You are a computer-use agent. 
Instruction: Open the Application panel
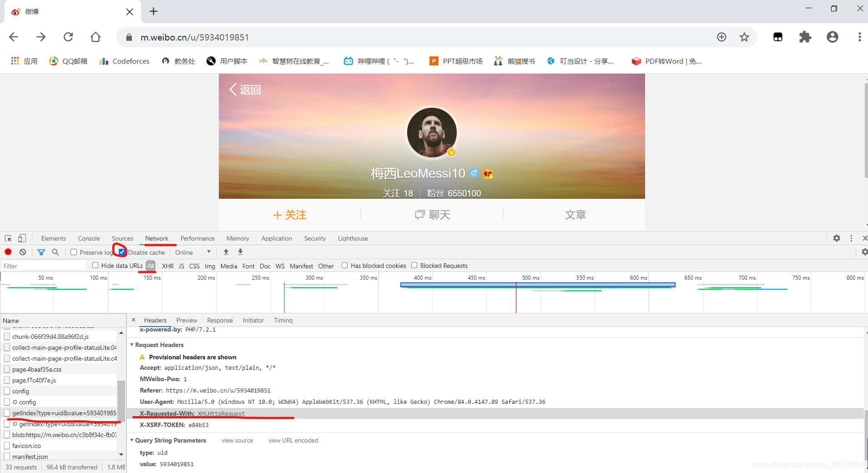(x=277, y=238)
